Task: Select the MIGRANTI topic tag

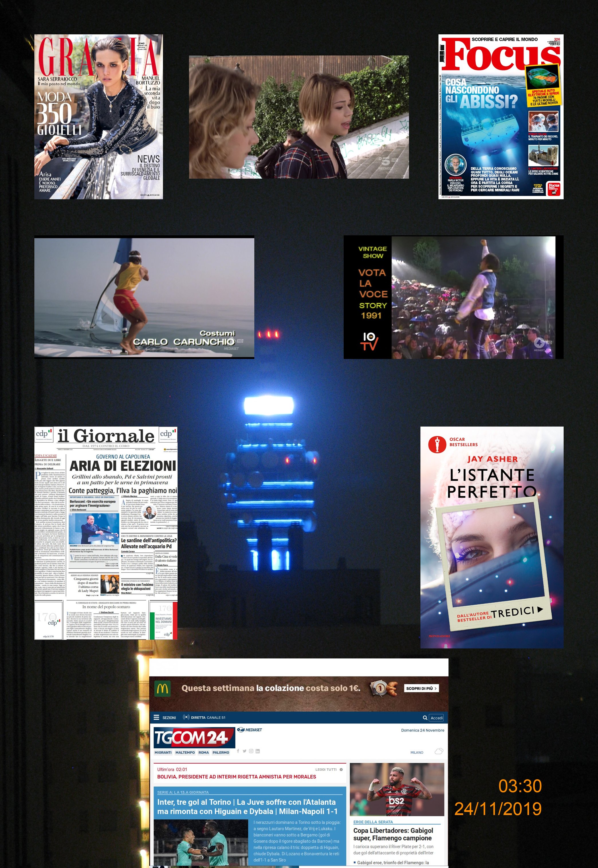Action: click(163, 752)
